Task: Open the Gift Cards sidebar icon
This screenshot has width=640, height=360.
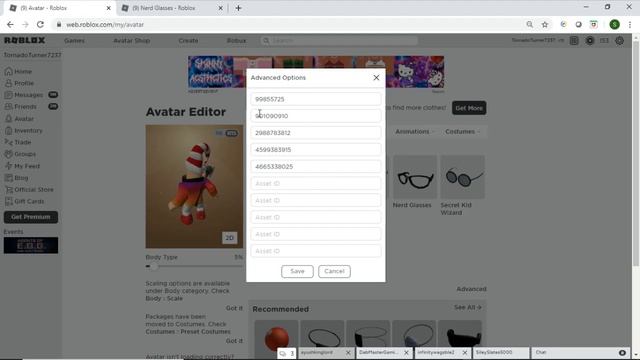Action: pos(8,202)
